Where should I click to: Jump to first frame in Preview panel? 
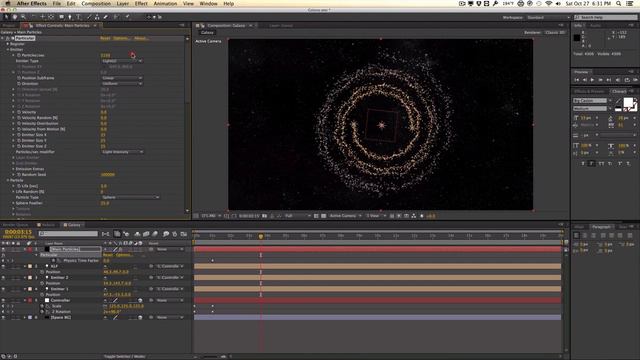(576, 80)
